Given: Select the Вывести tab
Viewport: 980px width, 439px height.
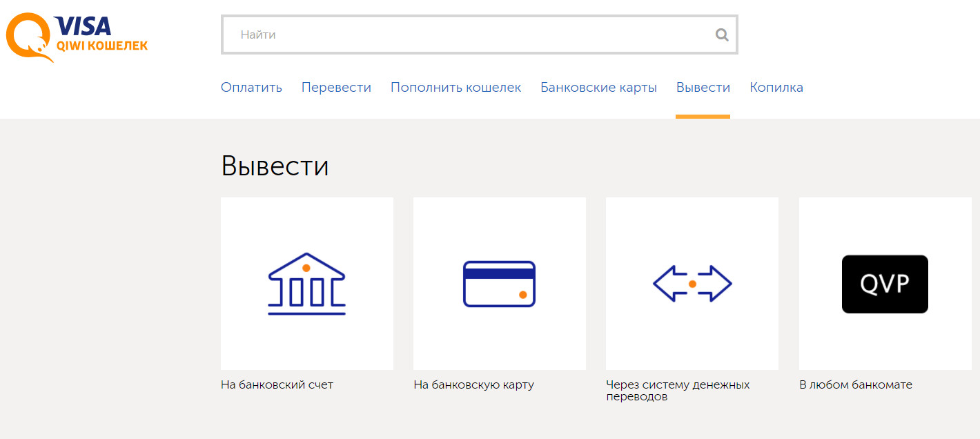Looking at the screenshot, I should pyautogui.click(x=703, y=88).
